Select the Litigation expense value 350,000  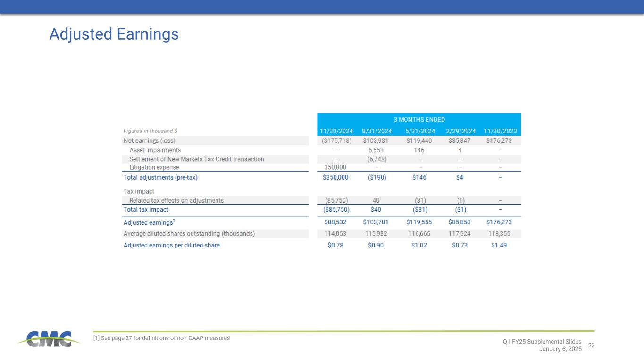click(x=335, y=167)
